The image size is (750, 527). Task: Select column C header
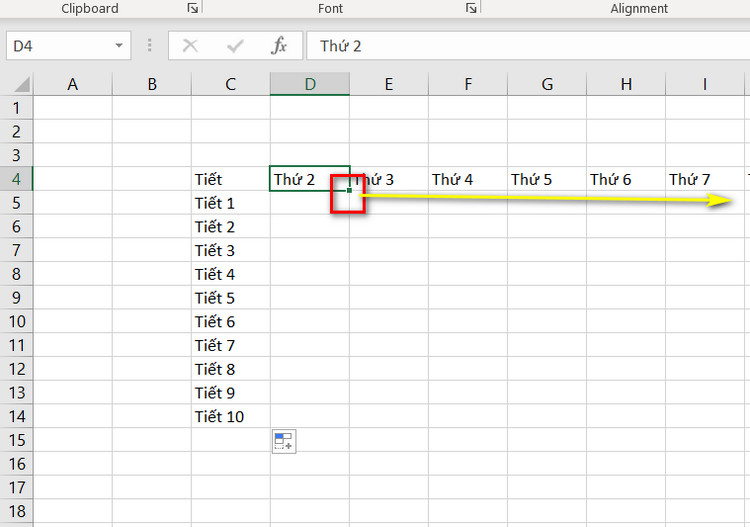pos(231,84)
